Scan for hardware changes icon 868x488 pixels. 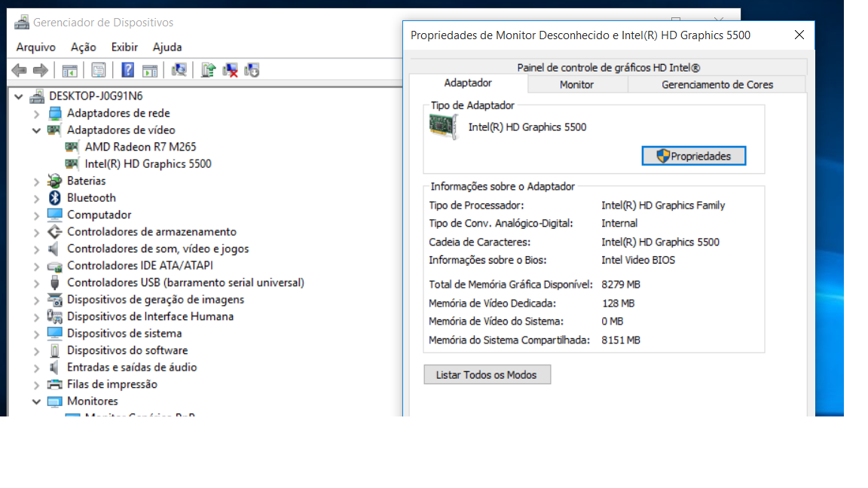tap(179, 70)
